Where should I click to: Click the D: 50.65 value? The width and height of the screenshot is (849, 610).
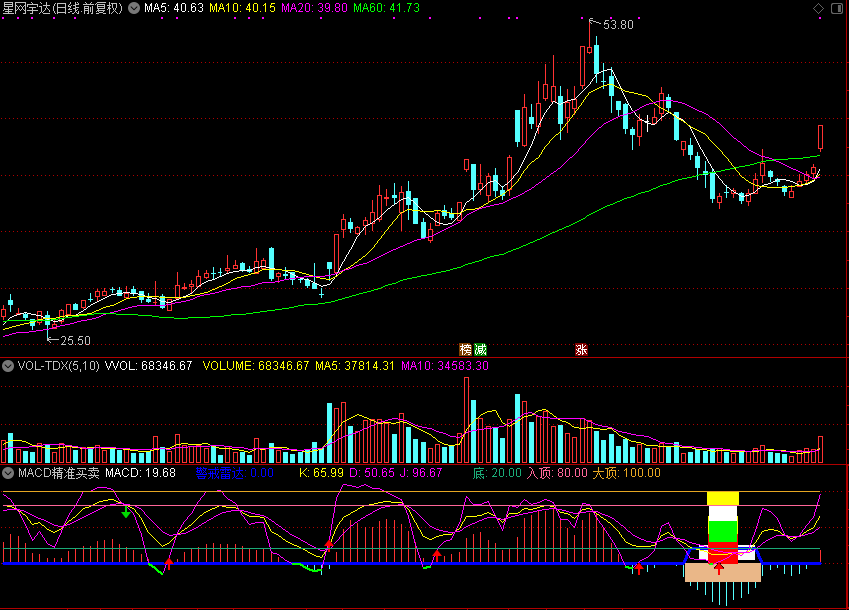(372, 473)
